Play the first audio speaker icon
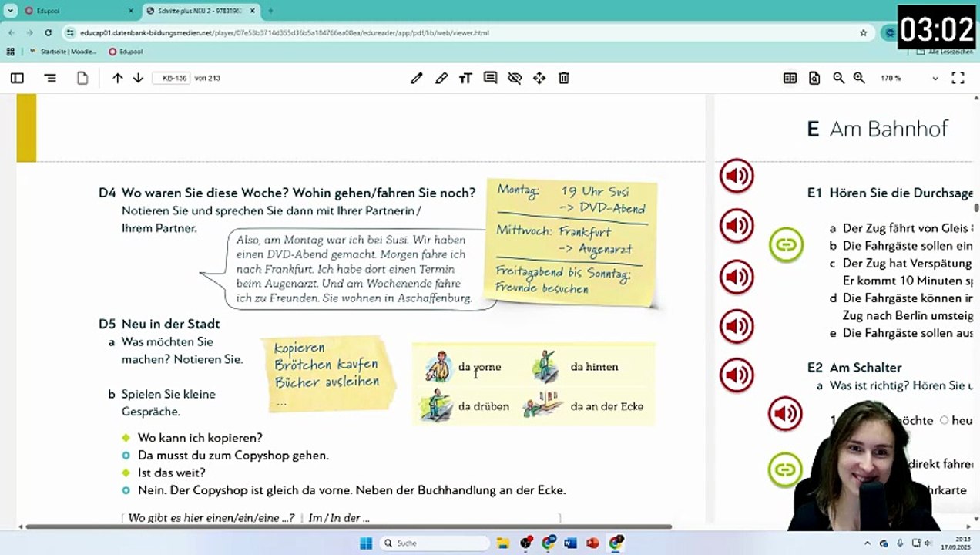 (737, 177)
